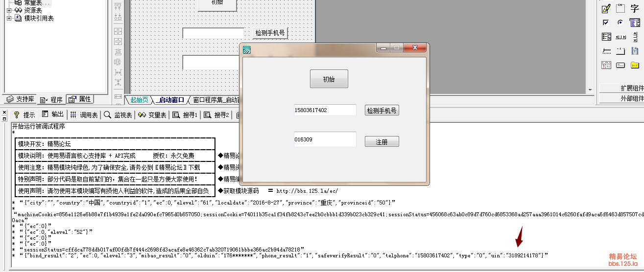This screenshot has width=644, height=272.
Task: Switch to the 支持库 tab
Action: 20,99
